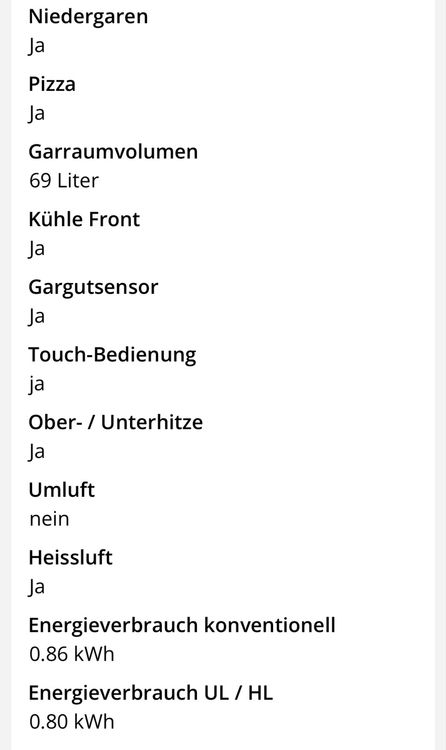Image resolution: width=446 pixels, height=750 pixels.
Task: Select the Ober- / Unterhitze heading
Action: tap(115, 422)
